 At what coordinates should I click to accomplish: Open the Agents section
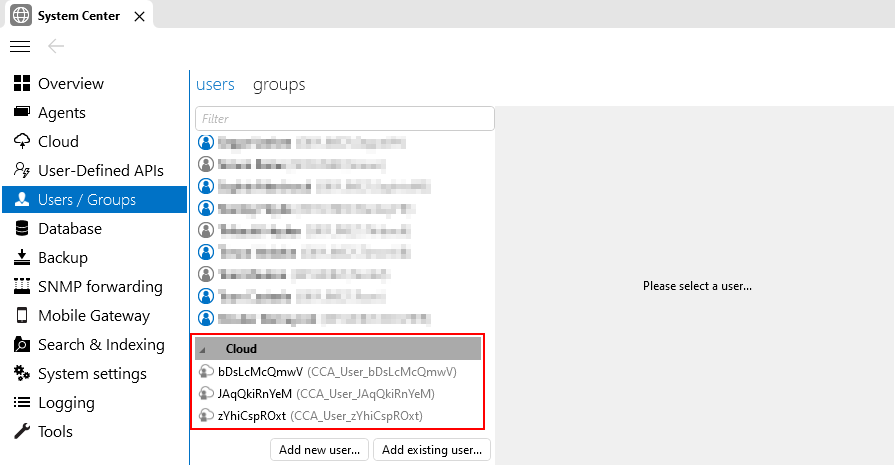pyautogui.click(x=62, y=113)
